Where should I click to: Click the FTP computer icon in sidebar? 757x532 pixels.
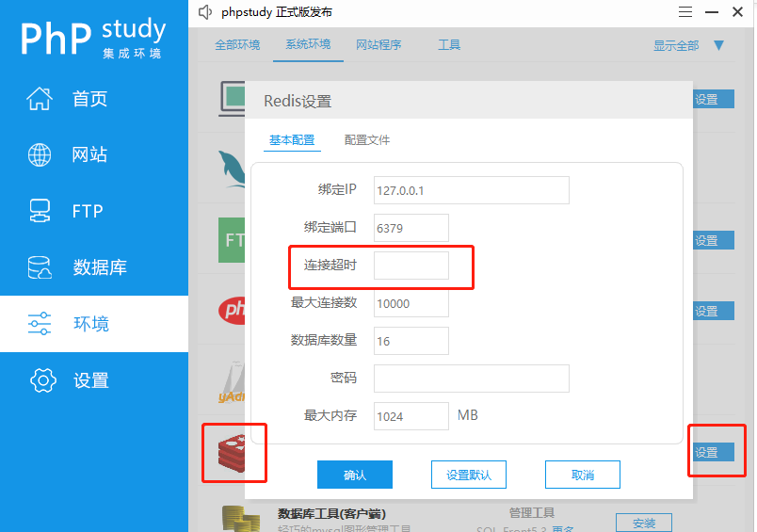coord(40,211)
